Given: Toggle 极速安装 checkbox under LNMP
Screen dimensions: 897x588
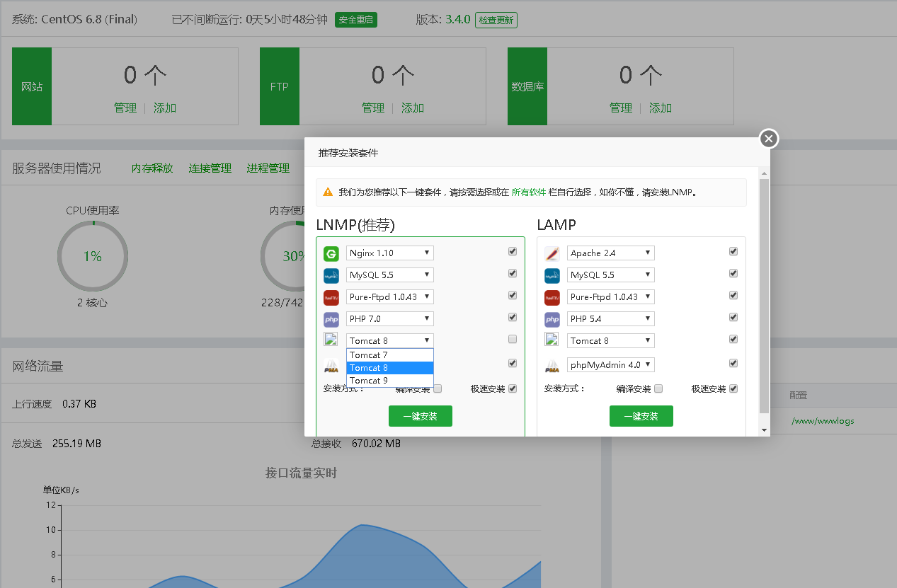Looking at the screenshot, I should pyautogui.click(x=513, y=388).
